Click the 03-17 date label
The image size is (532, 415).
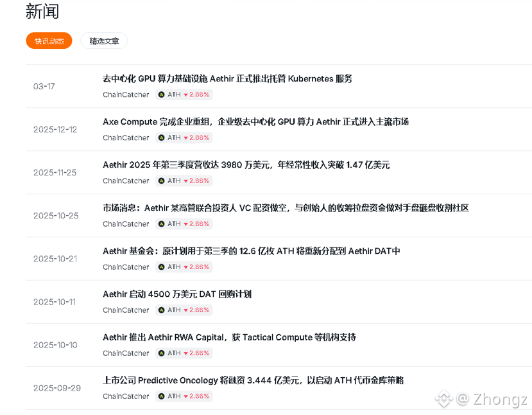point(44,87)
